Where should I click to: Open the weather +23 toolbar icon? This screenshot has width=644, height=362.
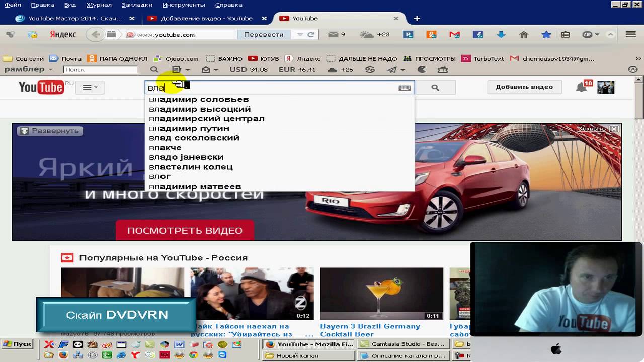[375, 35]
